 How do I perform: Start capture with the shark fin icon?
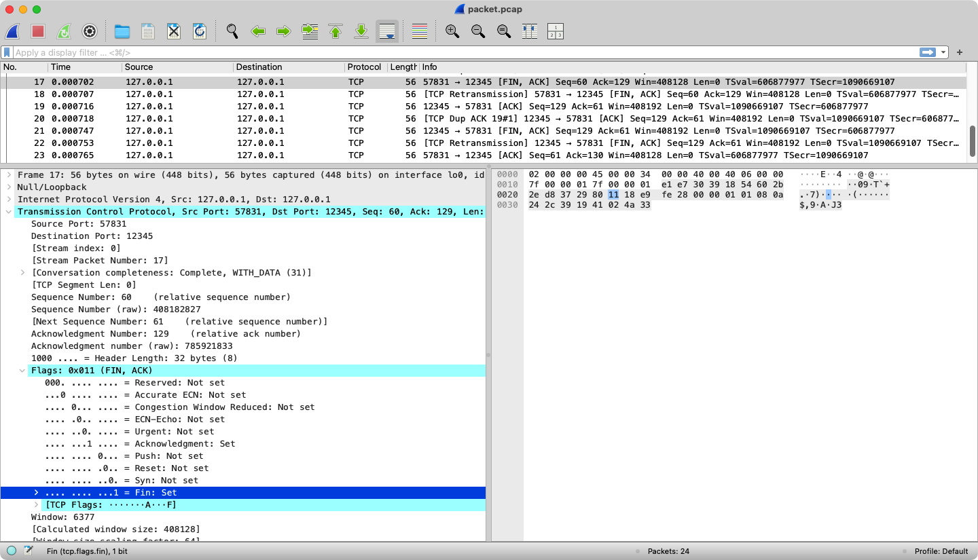click(x=12, y=31)
